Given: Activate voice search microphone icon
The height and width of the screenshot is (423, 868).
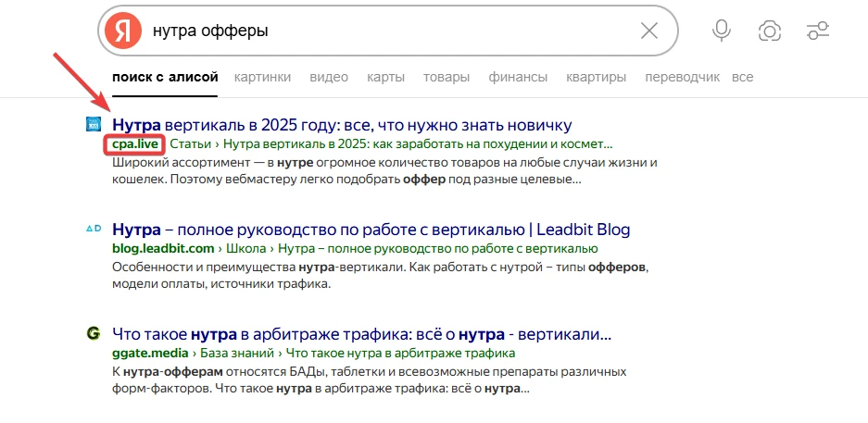Looking at the screenshot, I should coord(721,31).
